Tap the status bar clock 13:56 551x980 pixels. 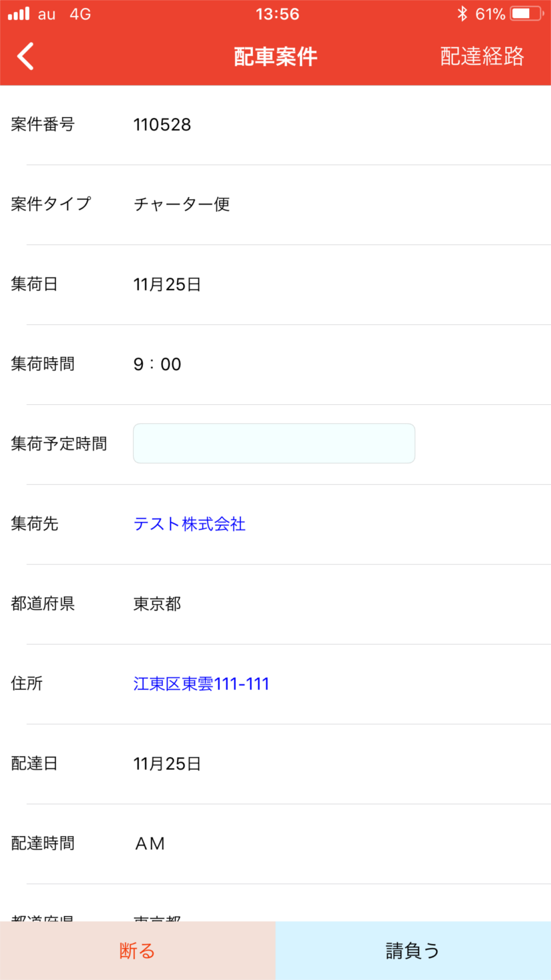point(277,14)
